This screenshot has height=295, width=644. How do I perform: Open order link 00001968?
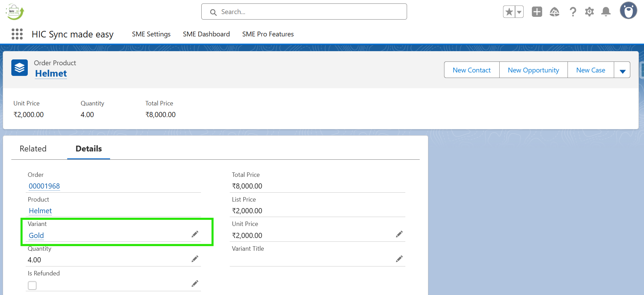[44, 186]
